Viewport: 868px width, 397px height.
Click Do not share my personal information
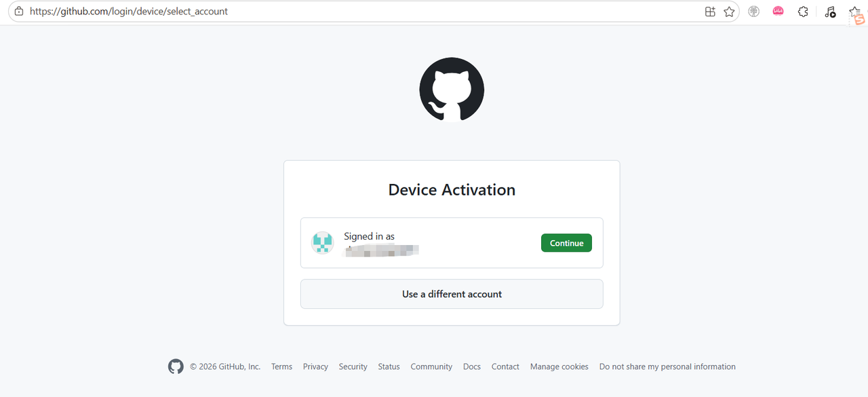[x=667, y=366]
